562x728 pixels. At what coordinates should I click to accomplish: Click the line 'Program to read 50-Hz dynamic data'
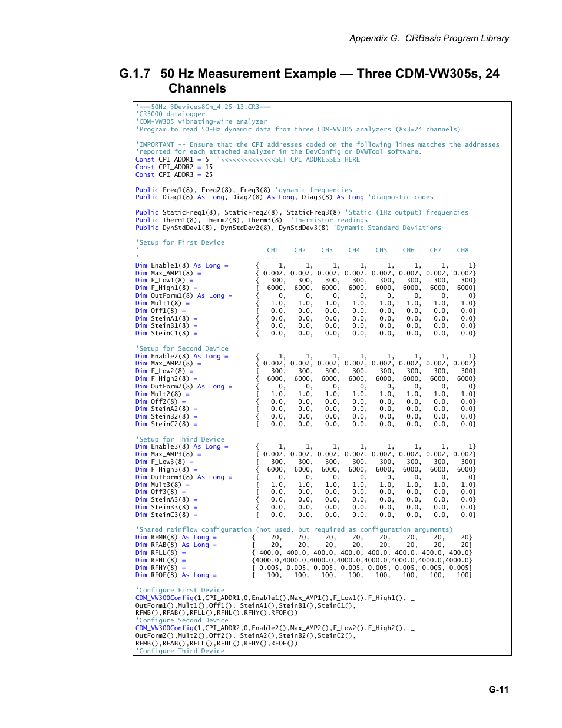pyautogui.click(x=298, y=129)
